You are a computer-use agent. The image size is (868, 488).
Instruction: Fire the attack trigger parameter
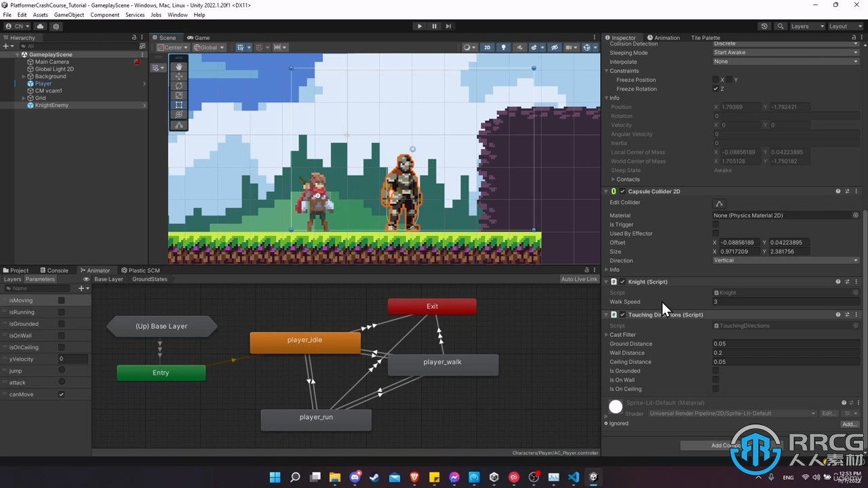(62, 382)
